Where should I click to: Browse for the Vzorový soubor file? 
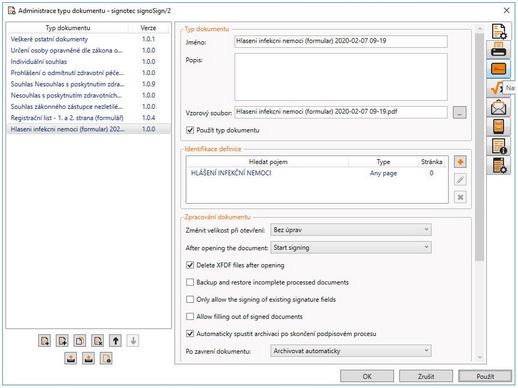tap(460, 113)
